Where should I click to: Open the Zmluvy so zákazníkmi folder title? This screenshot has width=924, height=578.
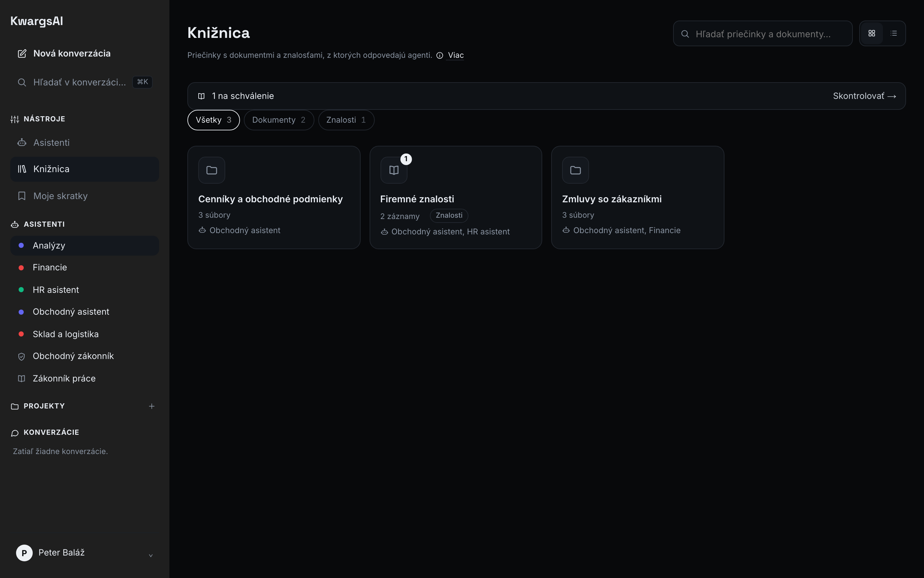point(612,199)
